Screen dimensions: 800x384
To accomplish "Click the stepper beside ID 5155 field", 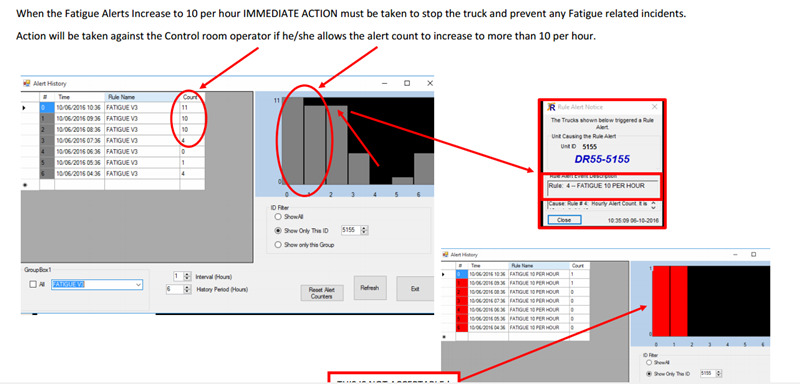I will [x=364, y=231].
